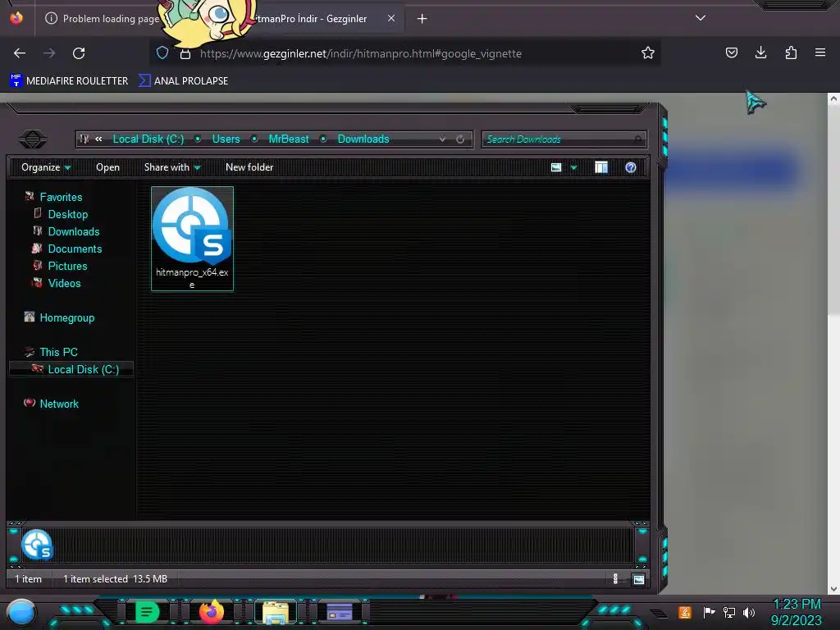
Task: Click the Explorer back navigation button
Action: pyautogui.click(x=33, y=139)
